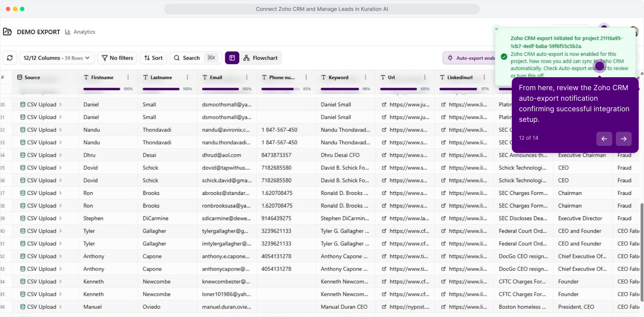Screen dimensions: 644x317
Task: Expand the 12/12 Columns dropdown
Action: pyautogui.click(x=57, y=58)
